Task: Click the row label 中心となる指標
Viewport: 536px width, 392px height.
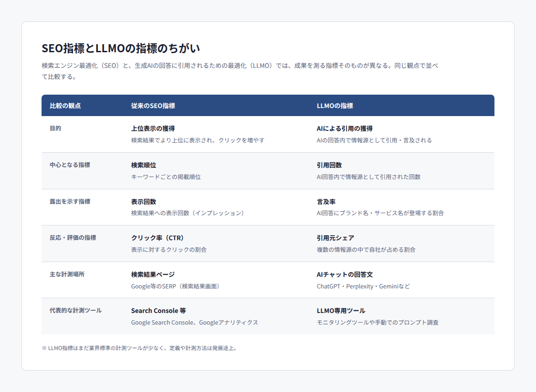Action: point(70,165)
